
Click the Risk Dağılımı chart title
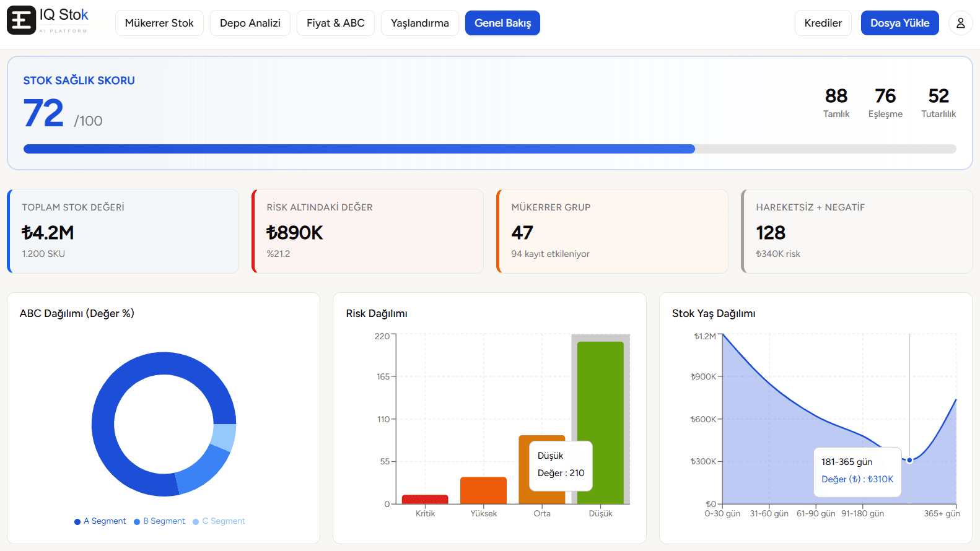pyautogui.click(x=377, y=313)
